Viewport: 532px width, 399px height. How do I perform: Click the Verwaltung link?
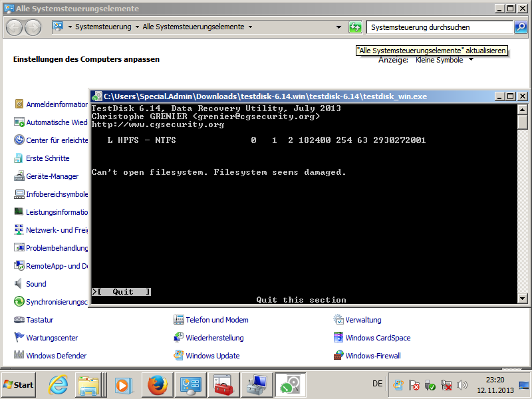[x=363, y=320]
